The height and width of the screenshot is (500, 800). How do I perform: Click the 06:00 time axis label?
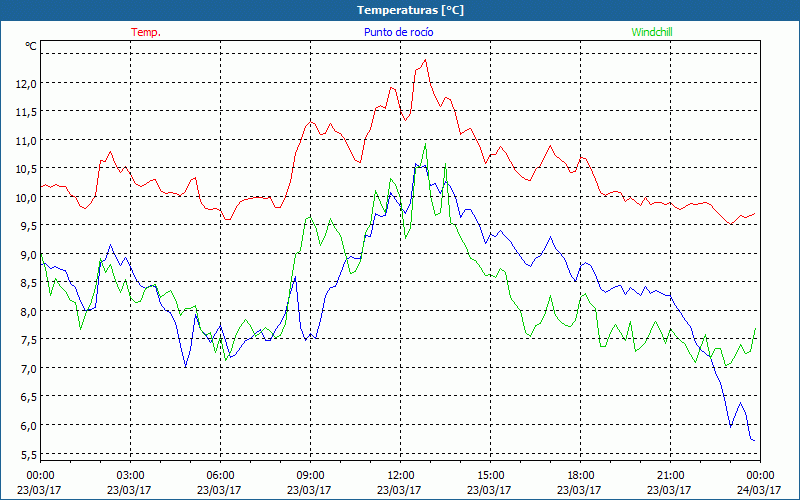[x=220, y=476]
